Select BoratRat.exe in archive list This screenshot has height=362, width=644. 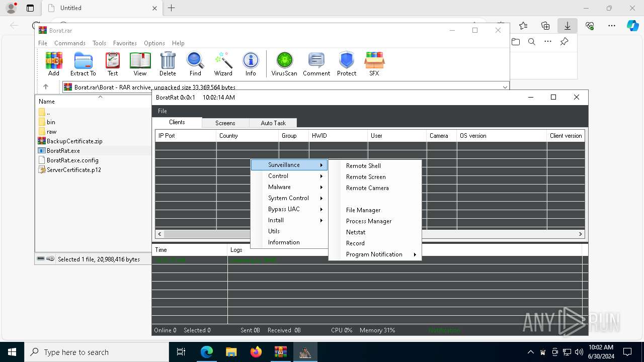[63, 151]
